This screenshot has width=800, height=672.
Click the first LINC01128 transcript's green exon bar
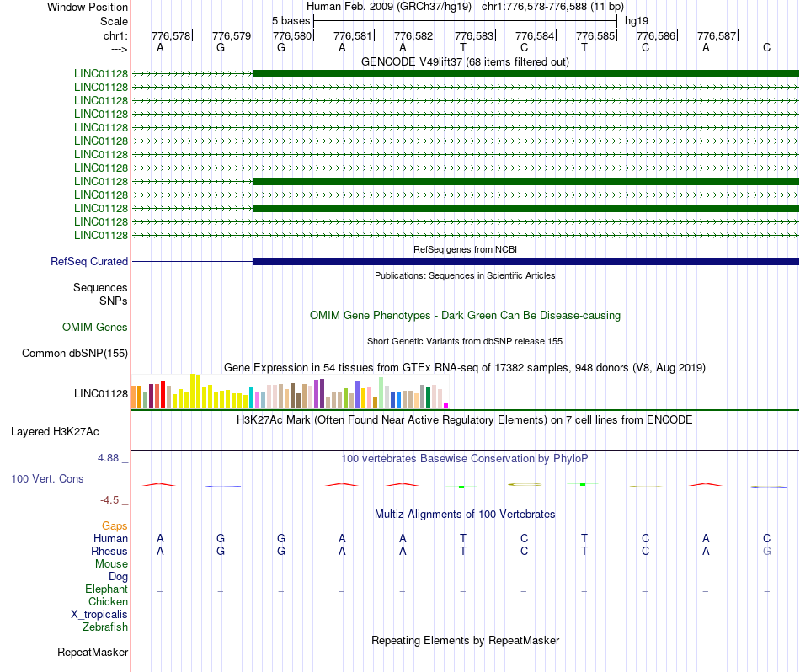(525, 73)
